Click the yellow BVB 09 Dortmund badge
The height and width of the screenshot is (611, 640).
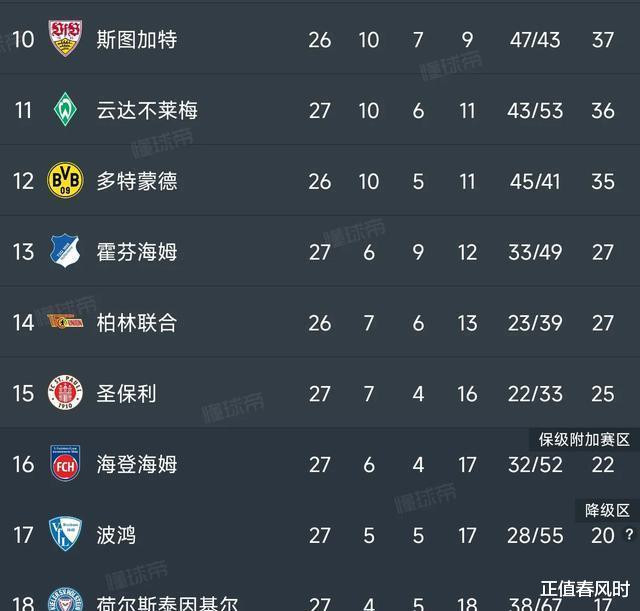(x=65, y=180)
